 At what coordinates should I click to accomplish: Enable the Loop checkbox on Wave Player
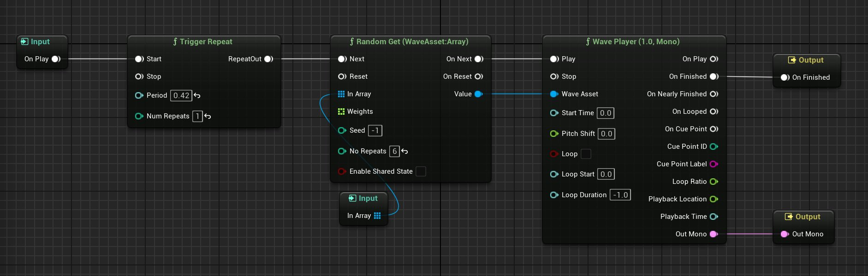(x=586, y=154)
